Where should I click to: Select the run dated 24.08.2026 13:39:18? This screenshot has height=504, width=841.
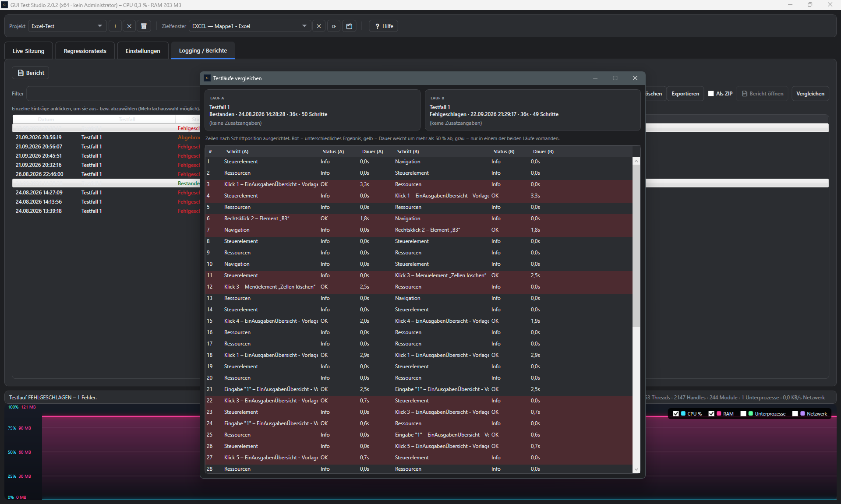point(106,211)
